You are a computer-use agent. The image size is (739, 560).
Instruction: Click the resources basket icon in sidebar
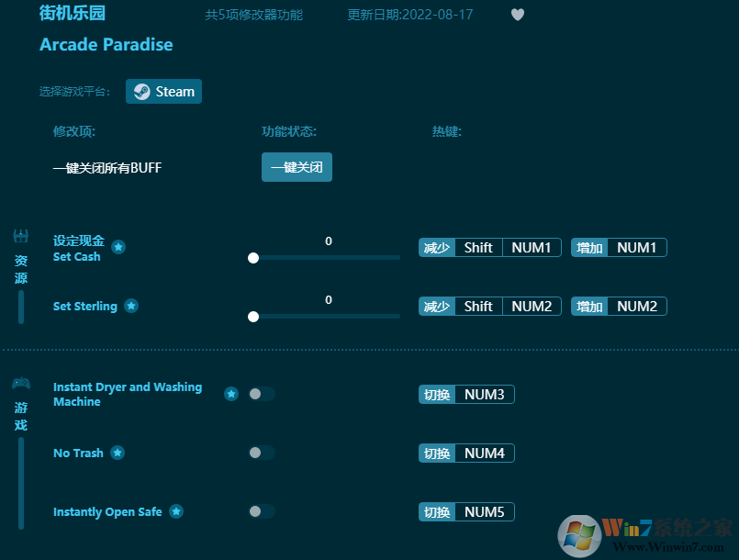click(x=21, y=236)
